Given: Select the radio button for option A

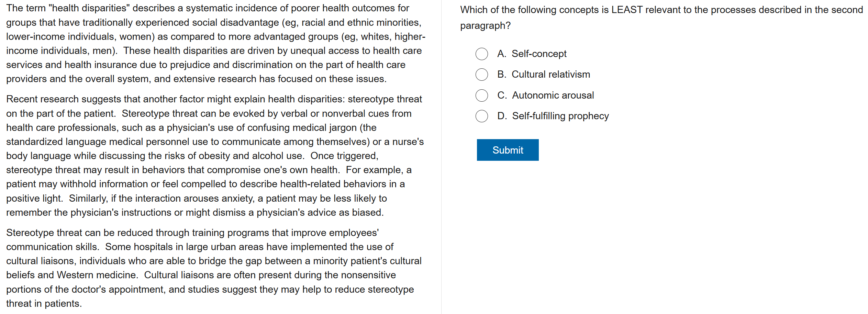Looking at the screenshot, I should 481,54.
